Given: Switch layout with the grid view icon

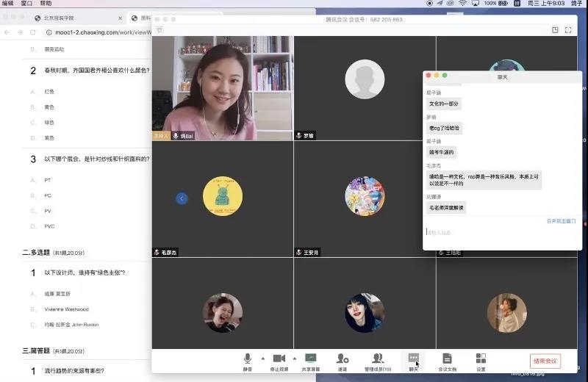Looking at the screenshot, I should click(555, 30).
